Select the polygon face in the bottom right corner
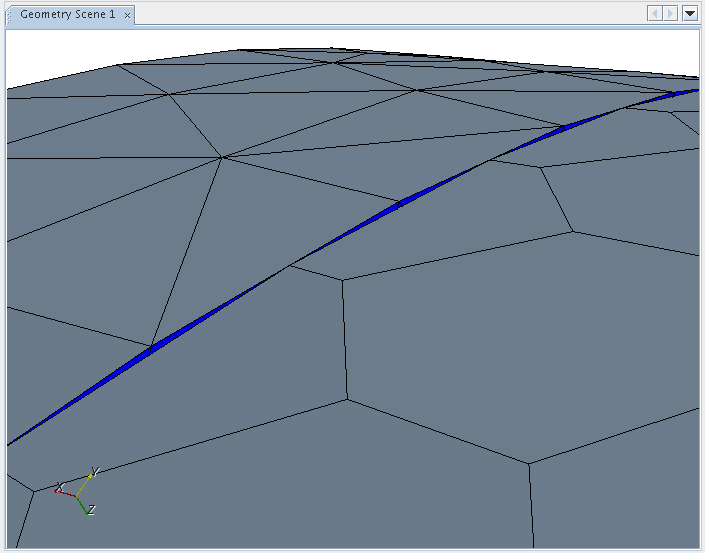Screen dimensions: 705x553 click(620, 500)
